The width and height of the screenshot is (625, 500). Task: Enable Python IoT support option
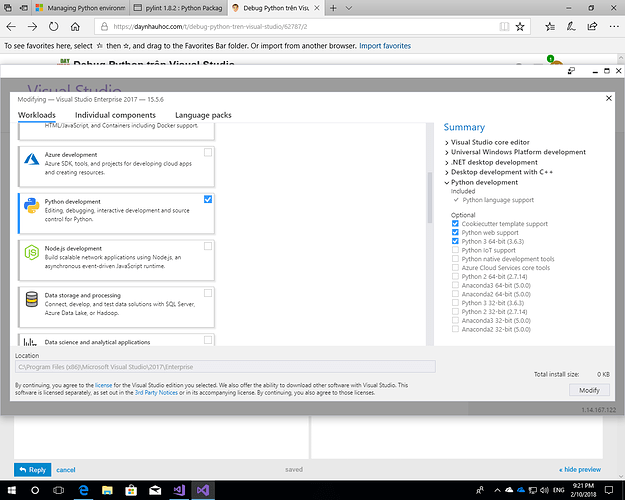point(455,250)
